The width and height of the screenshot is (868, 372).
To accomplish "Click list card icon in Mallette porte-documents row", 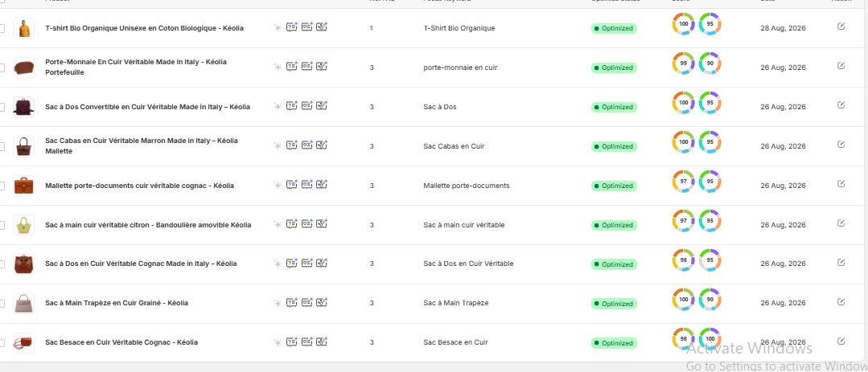I will 306,184.
